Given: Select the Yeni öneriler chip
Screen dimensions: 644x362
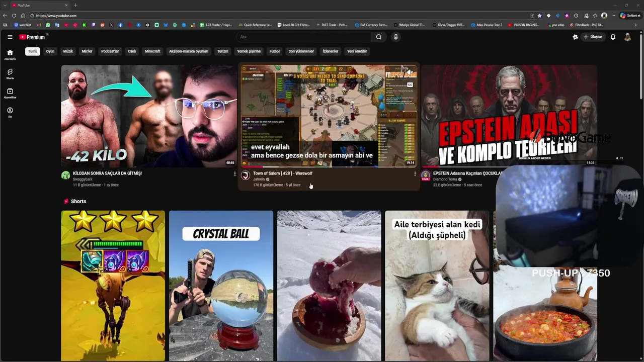Looking at the screenshot, I should (x=357, y=51).
